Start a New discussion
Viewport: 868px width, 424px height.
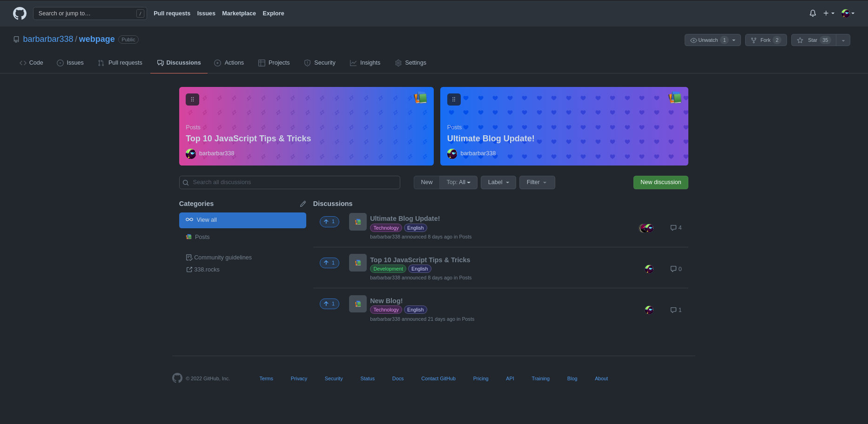coord(660,182)
